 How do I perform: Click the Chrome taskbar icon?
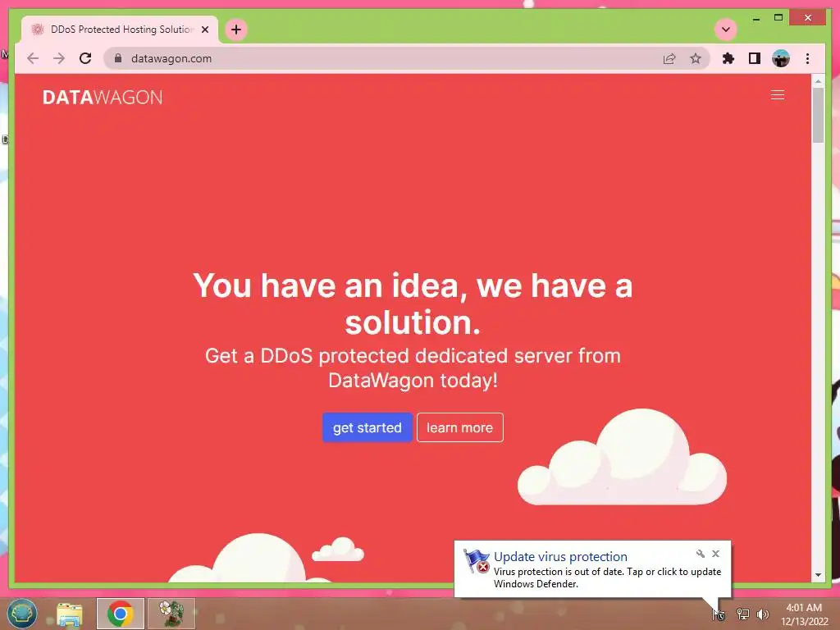[120, 614]
